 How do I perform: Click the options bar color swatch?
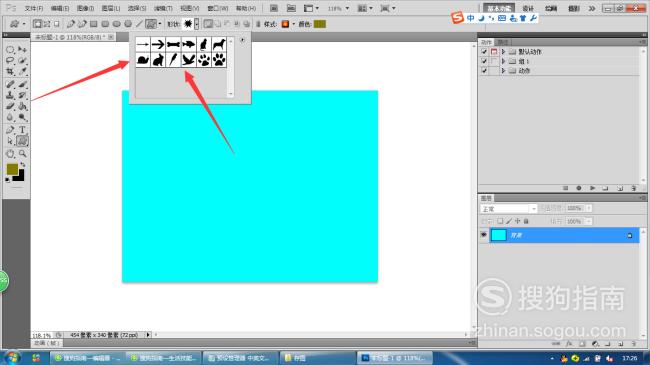pyautogui.click(x=320, y=24)
